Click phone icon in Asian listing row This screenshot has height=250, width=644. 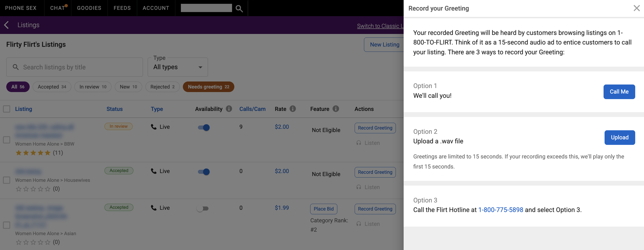(x=153, y=208)
